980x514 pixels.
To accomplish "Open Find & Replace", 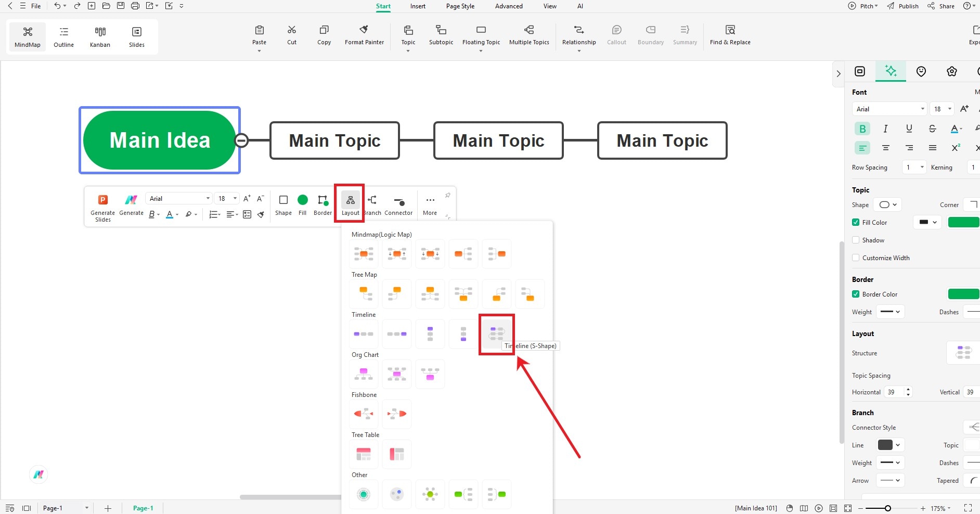I will 730,35.
